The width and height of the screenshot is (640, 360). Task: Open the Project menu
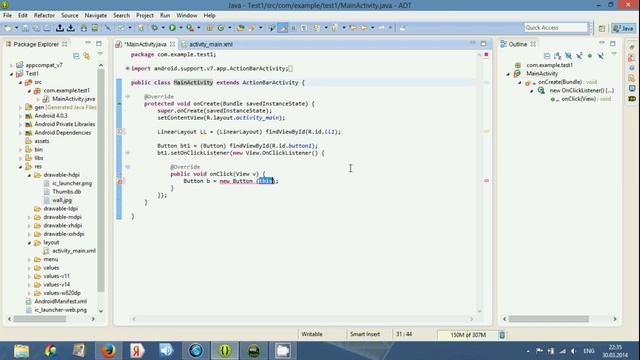[144, 16]
